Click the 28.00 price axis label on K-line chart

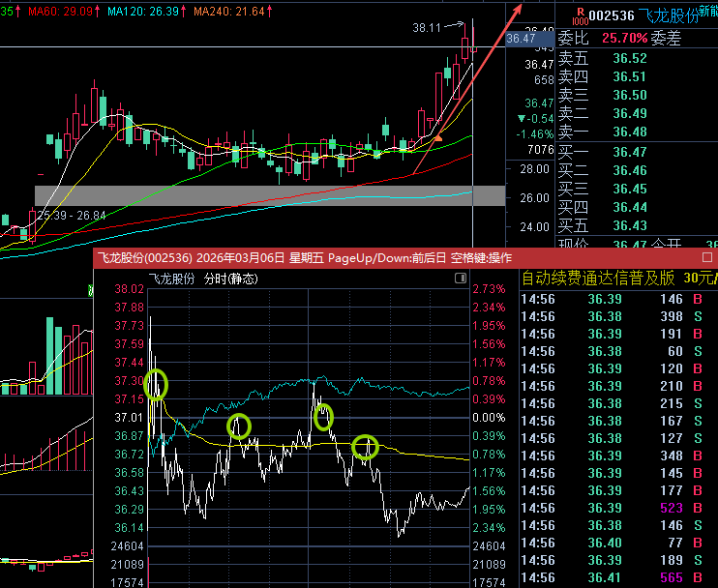[x=535, y=169]
